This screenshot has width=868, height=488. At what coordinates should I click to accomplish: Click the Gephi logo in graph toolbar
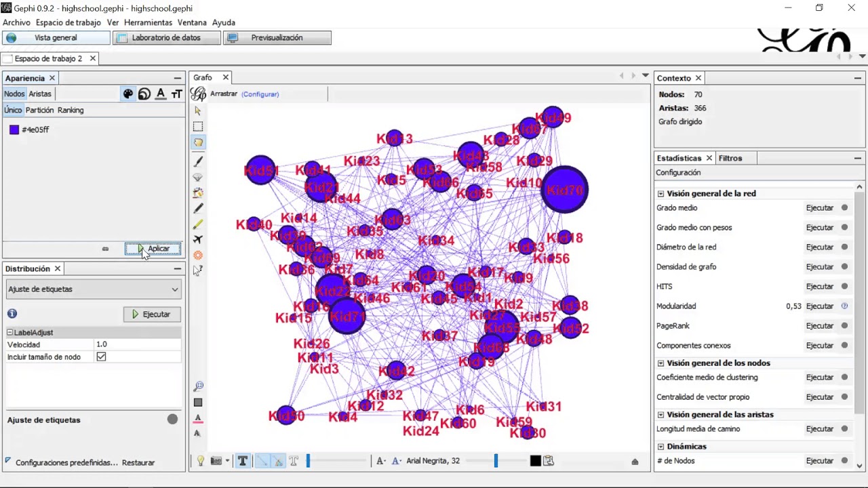[x=198, y=94]
